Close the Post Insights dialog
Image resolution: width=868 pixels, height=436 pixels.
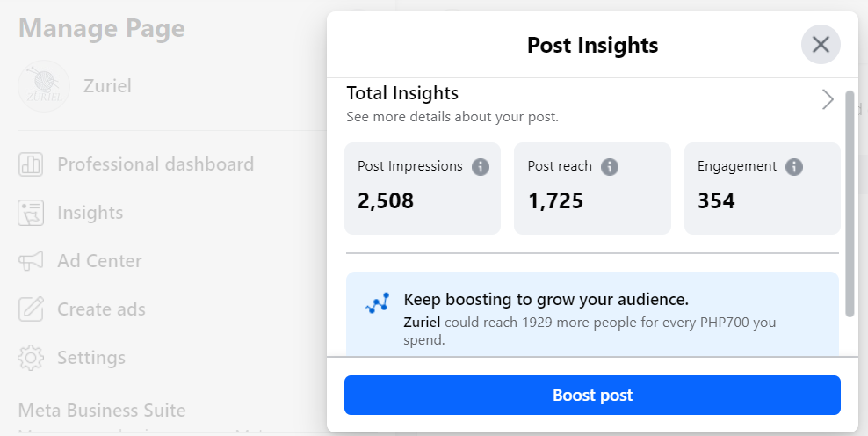click(821, 45)
